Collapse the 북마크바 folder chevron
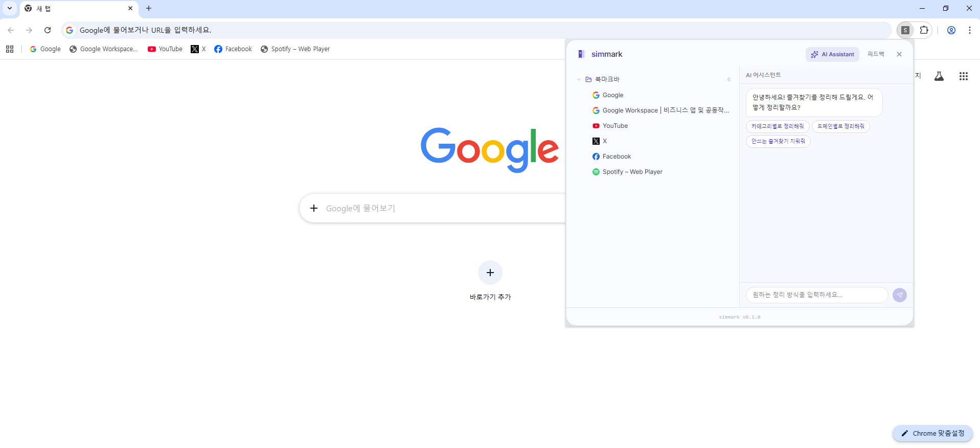The height and width of the screenshot is (448, 980). (579, 79)
